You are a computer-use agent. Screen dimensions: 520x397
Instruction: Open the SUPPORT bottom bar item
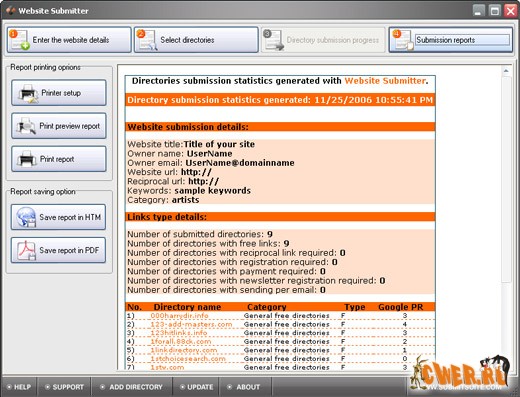[x=64, y=387]
